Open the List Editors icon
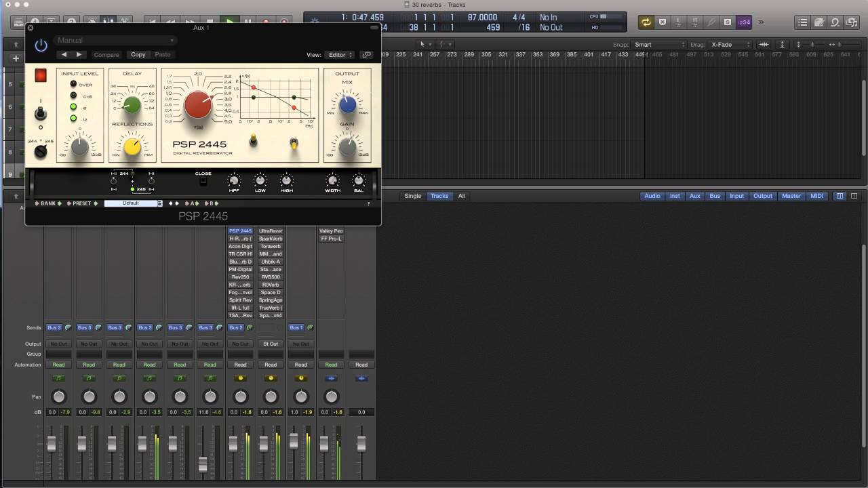 click(x=802, y=22)
